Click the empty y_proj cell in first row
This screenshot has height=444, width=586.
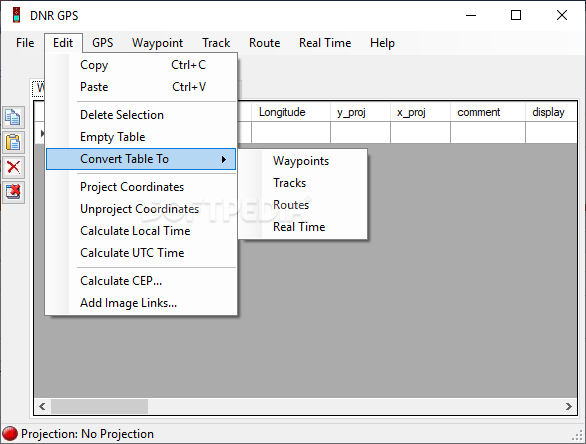360,132
